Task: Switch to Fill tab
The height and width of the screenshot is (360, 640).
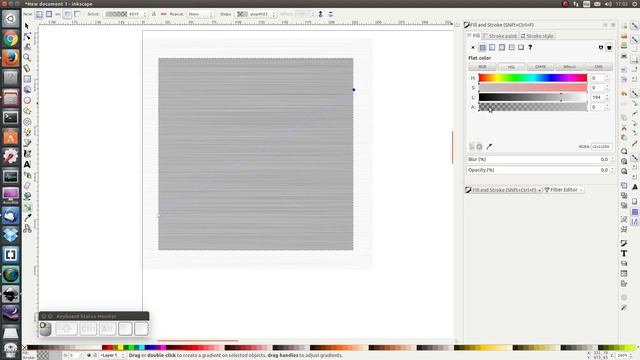Action: point(474,36)
